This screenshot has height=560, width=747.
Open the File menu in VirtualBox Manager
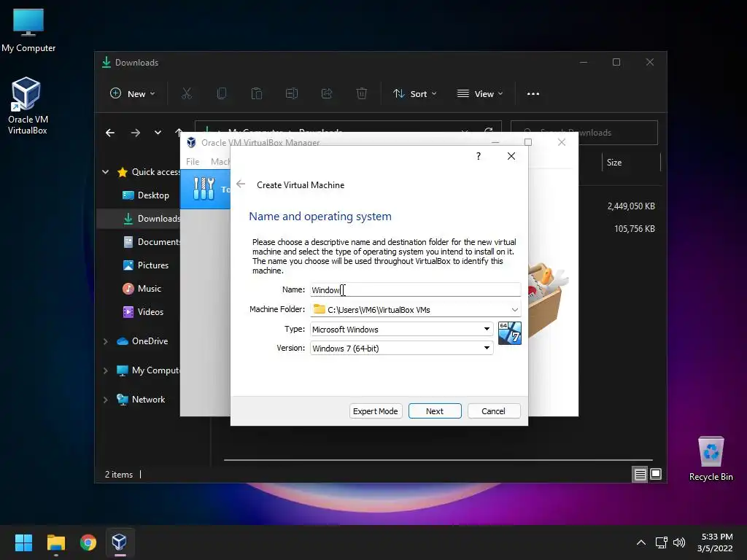[193, 161]
